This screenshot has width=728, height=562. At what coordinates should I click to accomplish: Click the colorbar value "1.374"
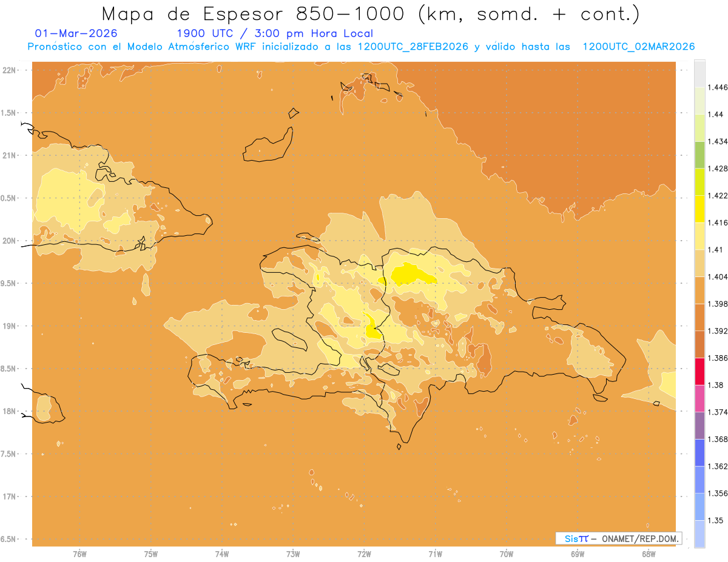(x=718, y=412)
